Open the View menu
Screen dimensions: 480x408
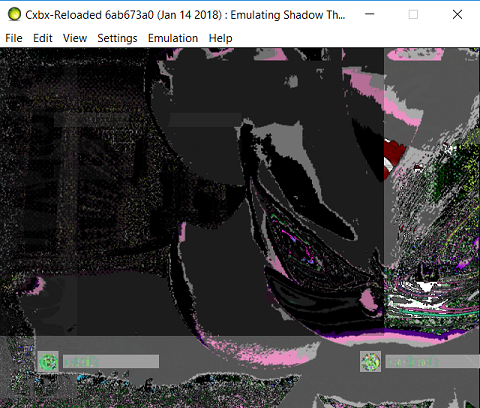(75, 38)
